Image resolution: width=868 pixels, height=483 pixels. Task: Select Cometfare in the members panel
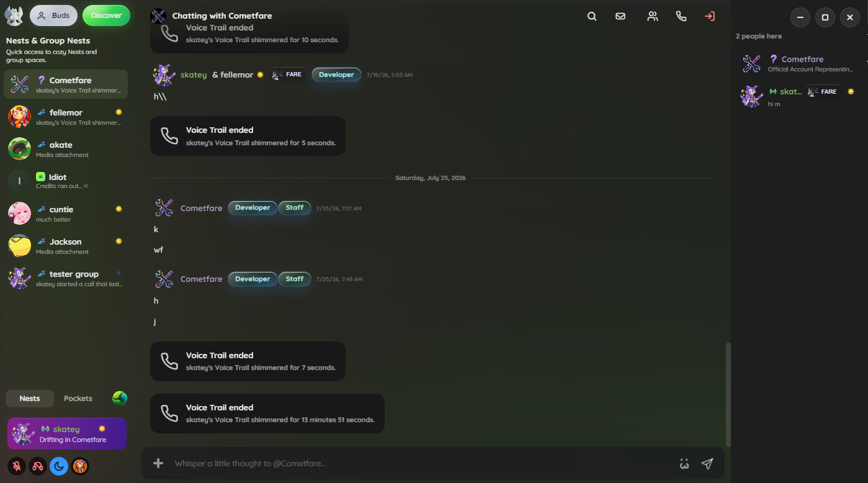point(799,63)
